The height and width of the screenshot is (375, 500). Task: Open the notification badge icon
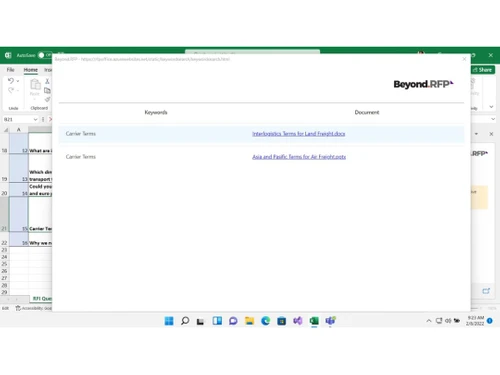point(490,321)
